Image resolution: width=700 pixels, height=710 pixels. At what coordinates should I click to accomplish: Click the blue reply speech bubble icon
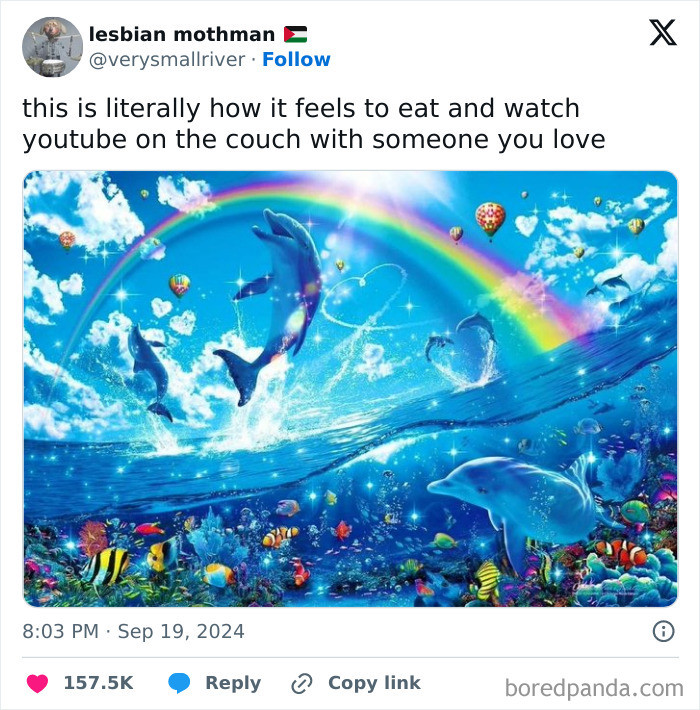click(179, 683)
